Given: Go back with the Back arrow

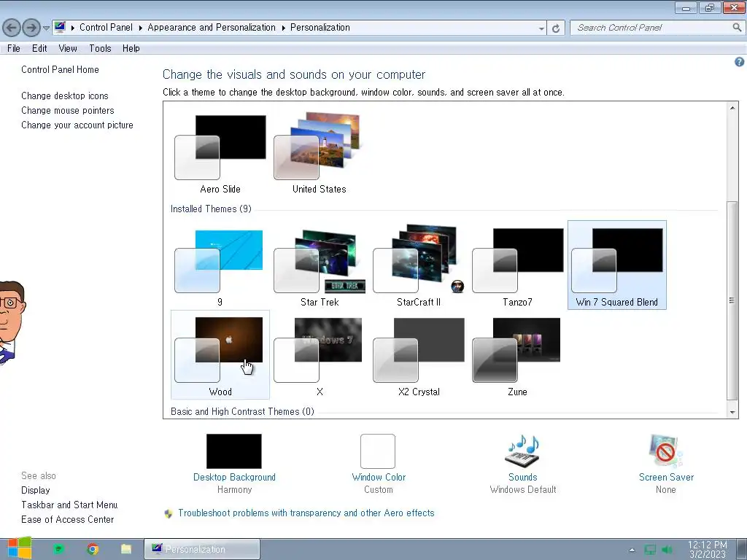Looking at the screenshot, I should tap(12, 28).
